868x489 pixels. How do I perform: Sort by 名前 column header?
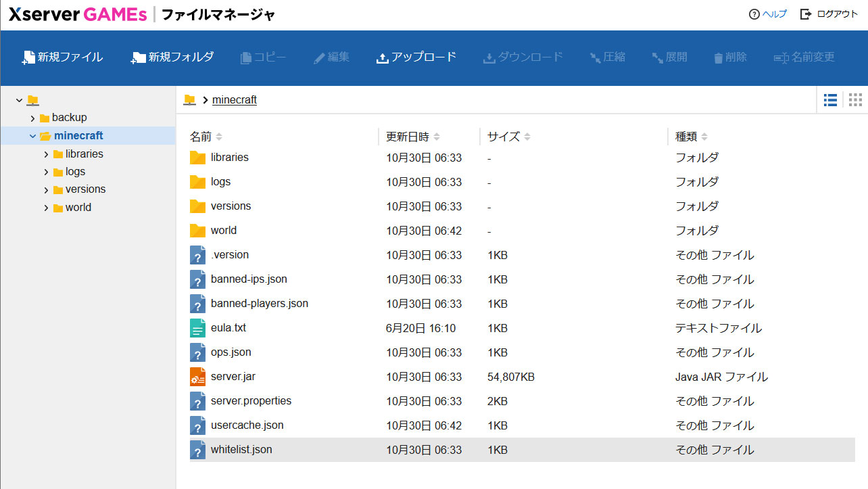(206, 137)
